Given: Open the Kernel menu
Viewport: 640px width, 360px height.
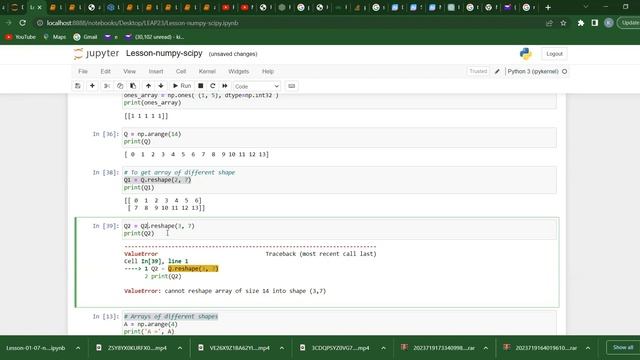Looking at the screenshot, I should click(x=207, y=71).
